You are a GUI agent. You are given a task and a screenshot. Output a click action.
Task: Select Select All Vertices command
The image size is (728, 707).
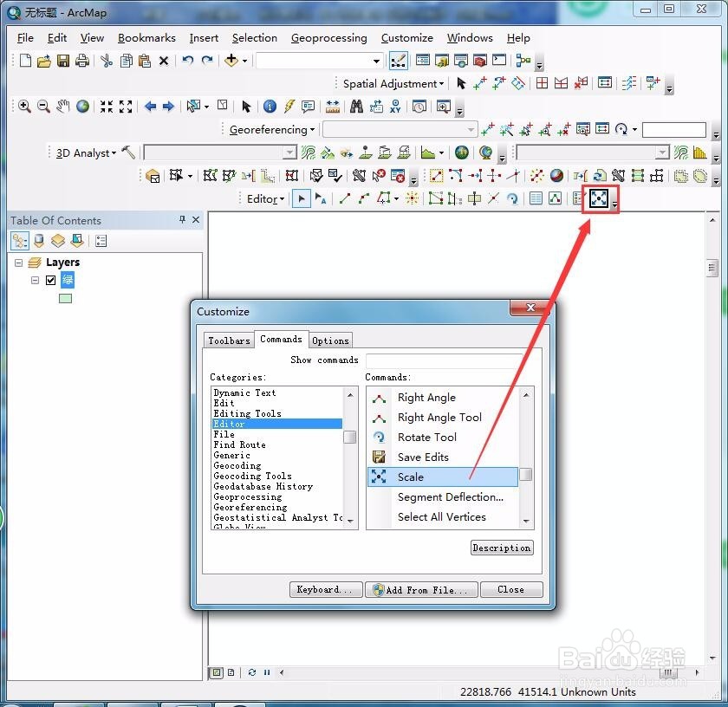click(x=443, y=516)
